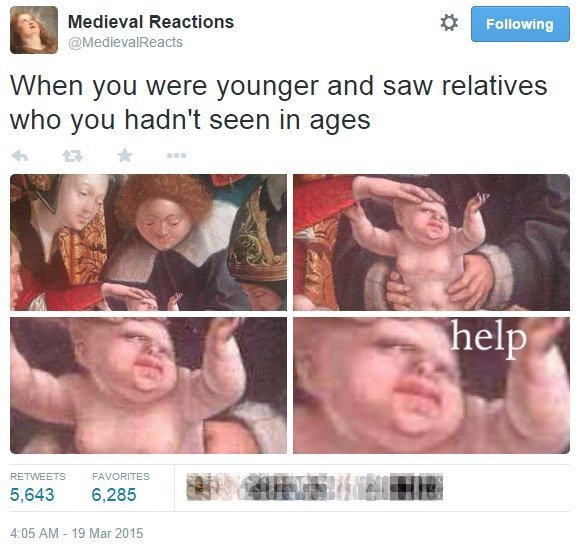Viewport: 580px width, 544px height.
Task: Open the @MedievalReacts handle link
Action: click(x=125, y=43)
